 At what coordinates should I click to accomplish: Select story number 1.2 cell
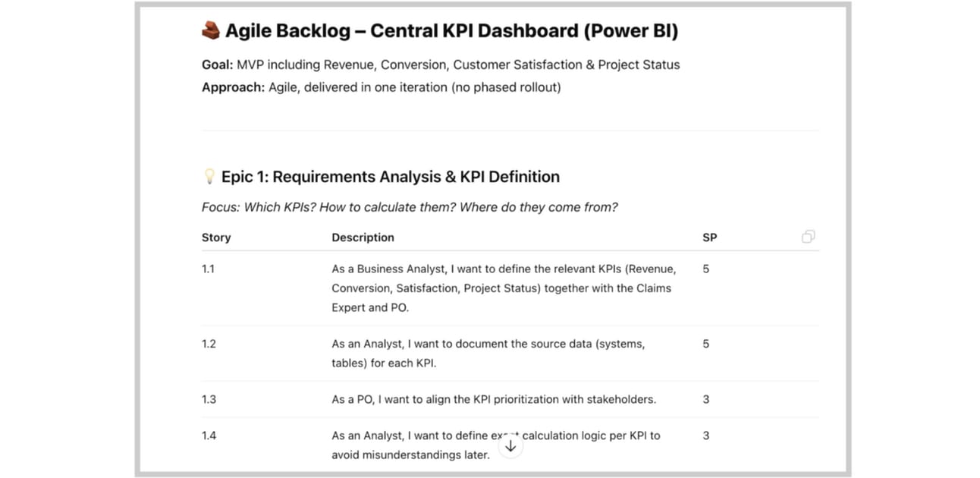point(209,344)
